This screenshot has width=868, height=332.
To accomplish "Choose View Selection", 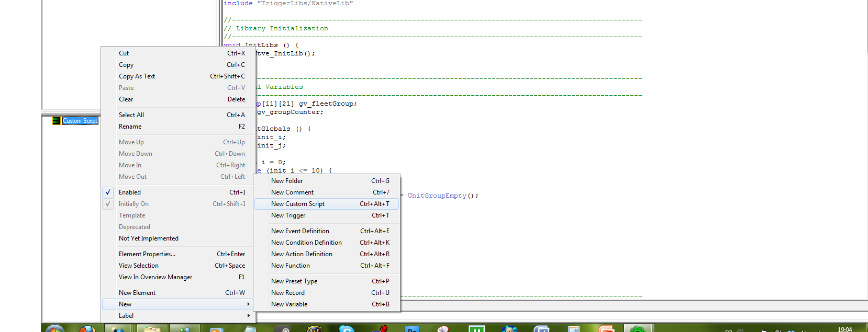I will [178, 266].
